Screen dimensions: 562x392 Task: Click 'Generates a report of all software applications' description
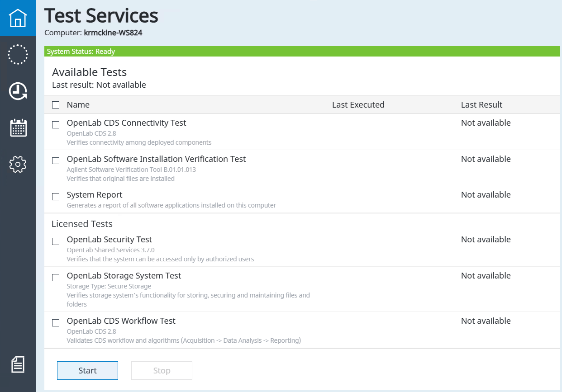pos(171,205)
